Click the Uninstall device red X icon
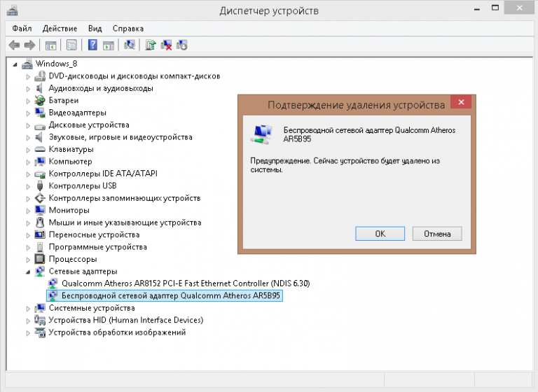This screenshot has width=538, height=392. 166,45
